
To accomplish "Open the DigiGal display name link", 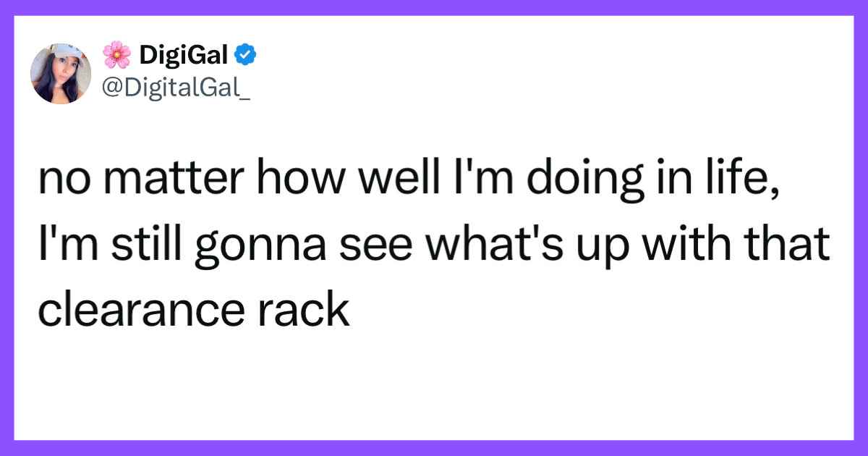I will [182, 54].
